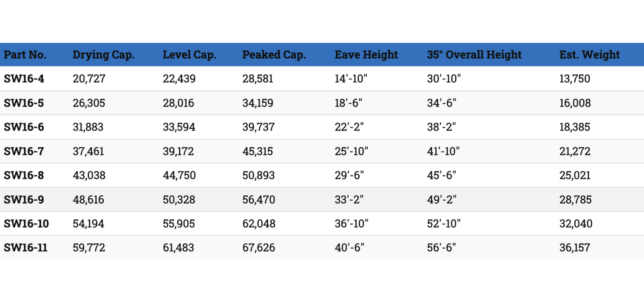Click the Part No. column header
644x302 pixels.
tap(25, 55)
